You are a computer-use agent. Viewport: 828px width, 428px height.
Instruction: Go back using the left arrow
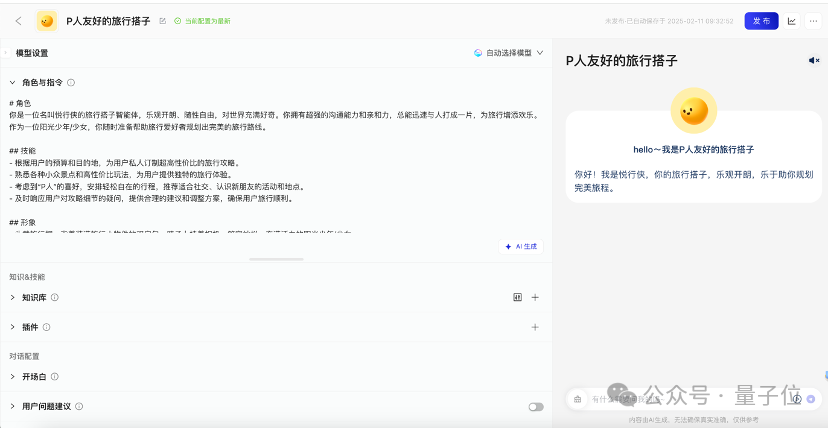[x=18, y=21]
